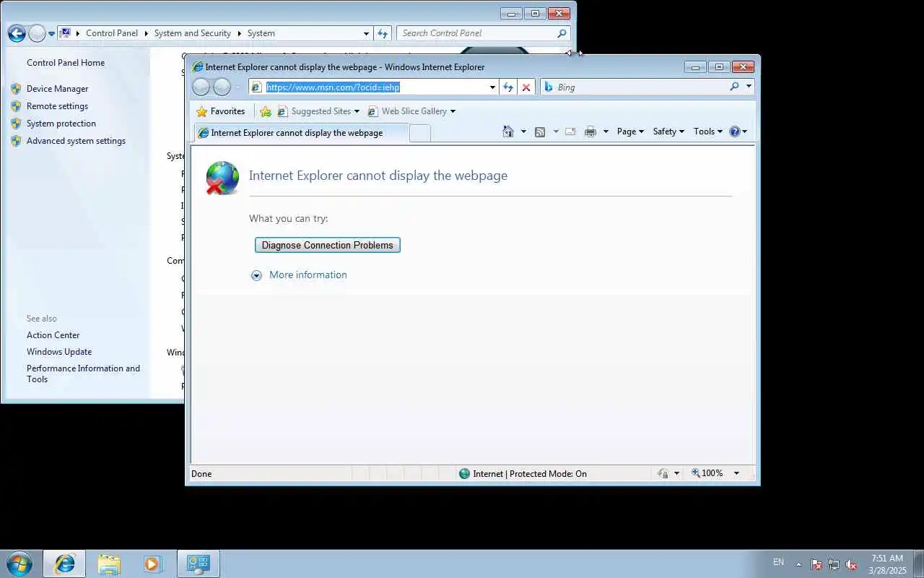Screen dimensions: 924x578
Task: Open Windows Explorer folder on taskbar
Action: [109, 564]
